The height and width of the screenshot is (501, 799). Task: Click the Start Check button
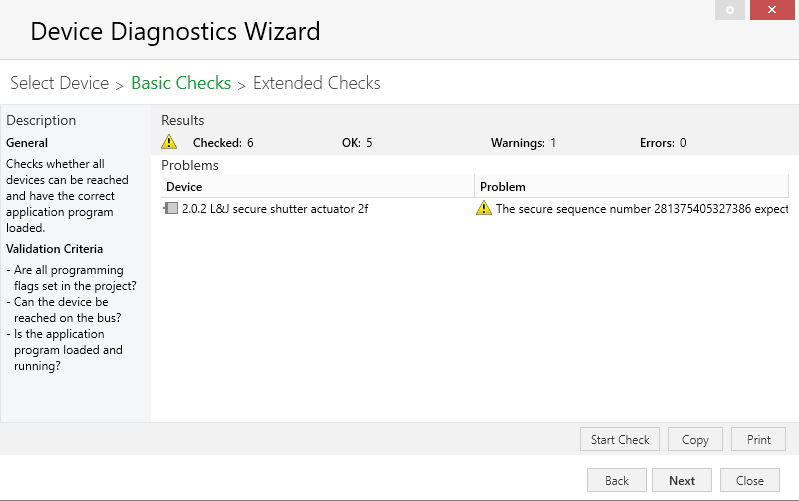point(620,439)
